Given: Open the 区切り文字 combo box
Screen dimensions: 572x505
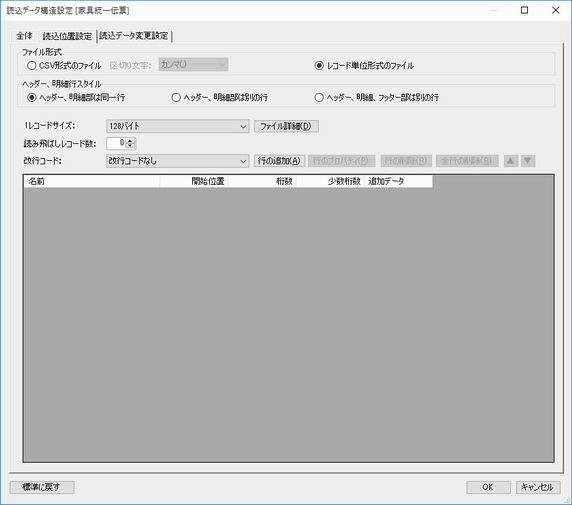Looking at the screenshot, I should (x=193, y=65).
